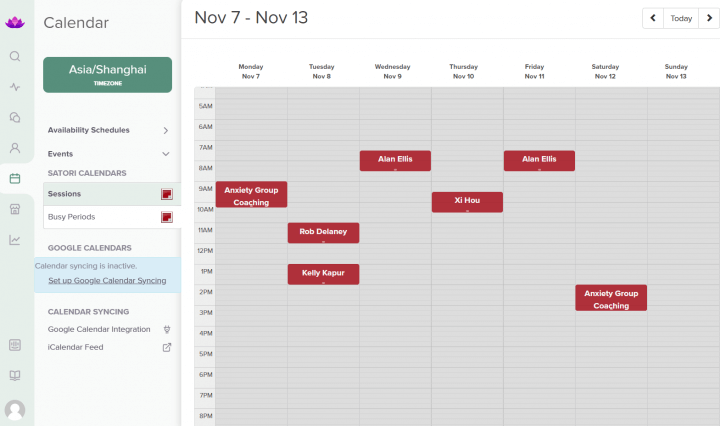Click the Today button

[x=680, y=18]
